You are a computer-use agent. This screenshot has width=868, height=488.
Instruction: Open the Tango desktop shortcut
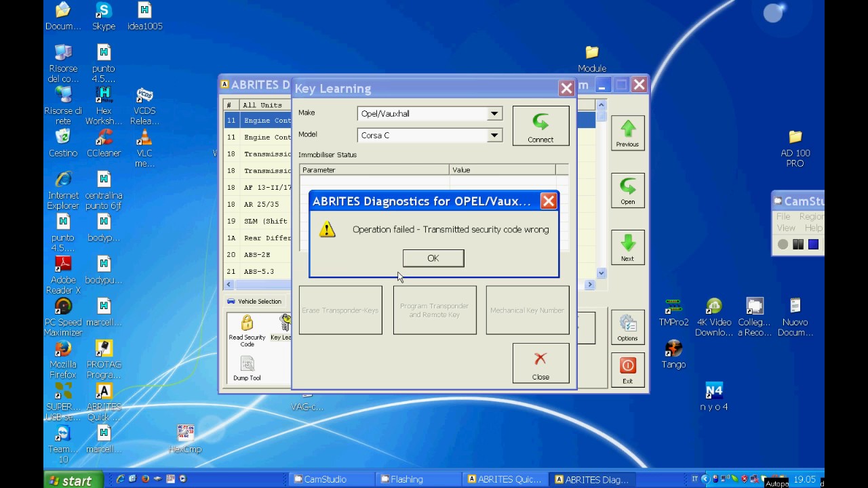673,354
